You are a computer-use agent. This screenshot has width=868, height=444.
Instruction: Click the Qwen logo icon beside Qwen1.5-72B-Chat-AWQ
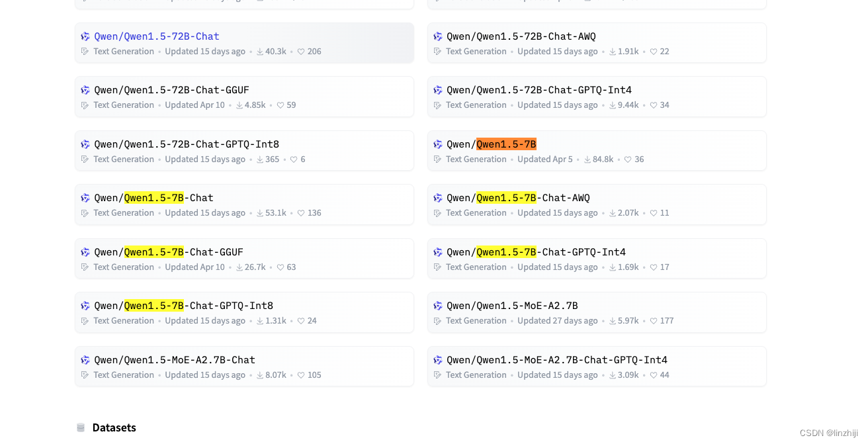tap(438, 36)
